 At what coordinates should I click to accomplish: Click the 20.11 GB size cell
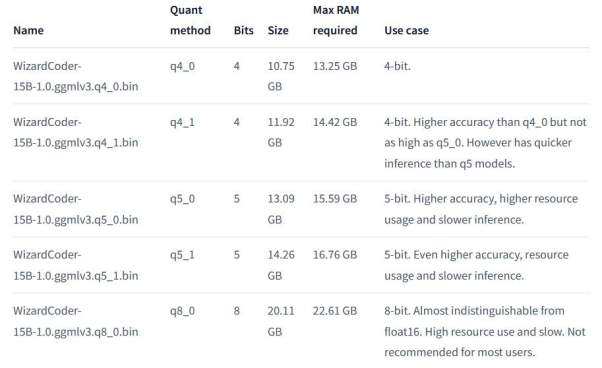coord(281,321)
